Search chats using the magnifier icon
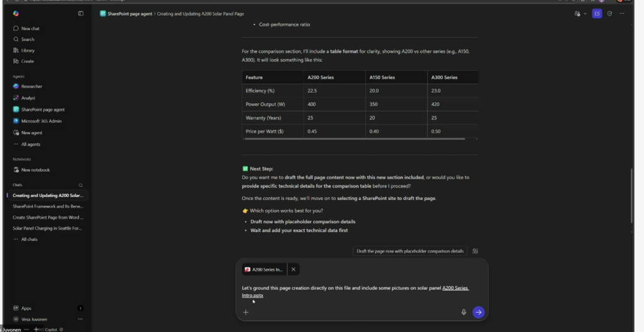 [x=80, y=185]
